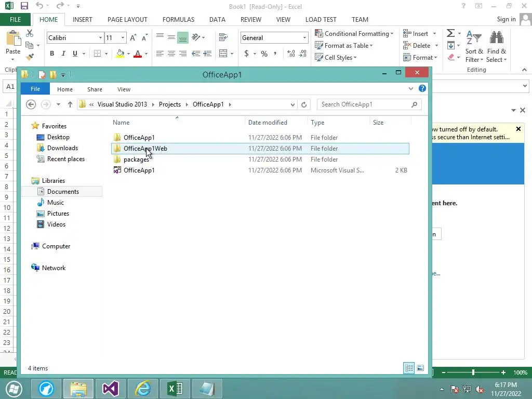This screenshot has width=532, height=399.
Task: Click the Increase Decimal icon
Action: 291,54
